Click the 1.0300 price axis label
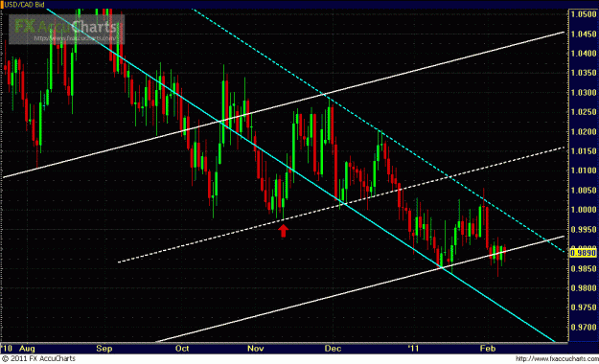 tap(584, 93)
